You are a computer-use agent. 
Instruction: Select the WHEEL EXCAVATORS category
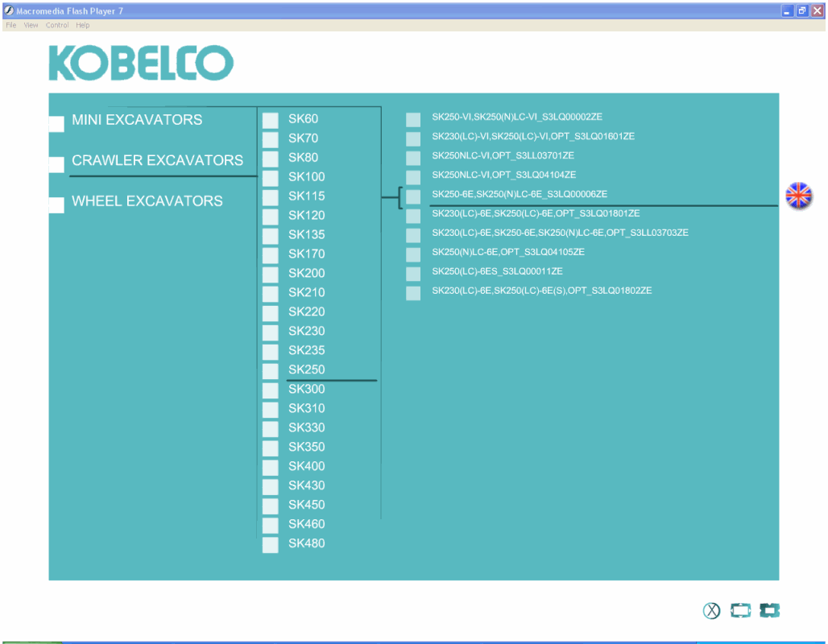147,201
